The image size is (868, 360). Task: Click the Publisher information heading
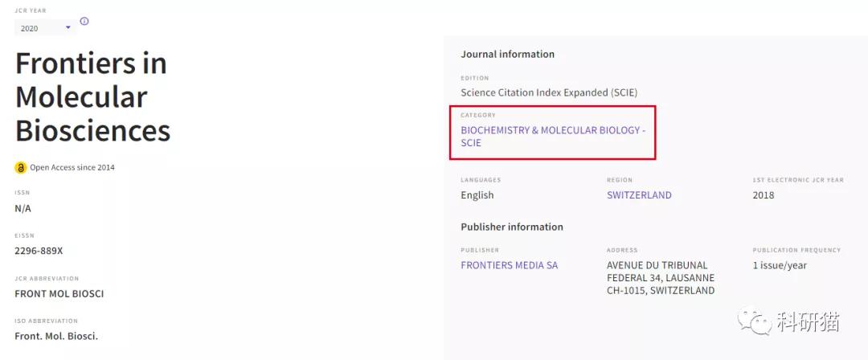512,227
